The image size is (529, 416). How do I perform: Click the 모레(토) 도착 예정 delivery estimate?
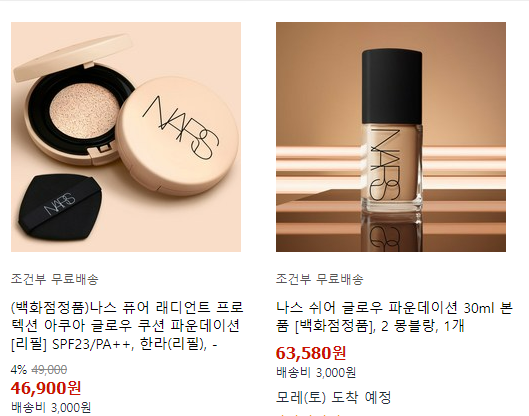(x=333, y=397)
